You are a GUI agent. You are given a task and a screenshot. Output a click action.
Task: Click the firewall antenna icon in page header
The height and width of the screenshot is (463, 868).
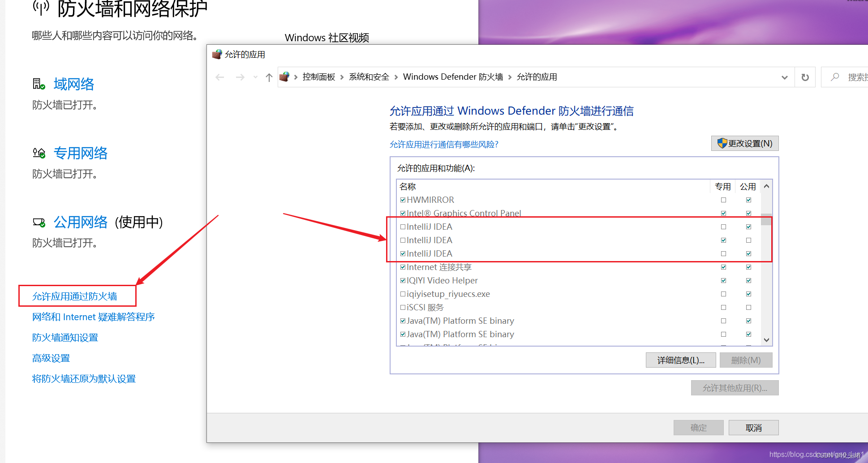pos(41,8)
